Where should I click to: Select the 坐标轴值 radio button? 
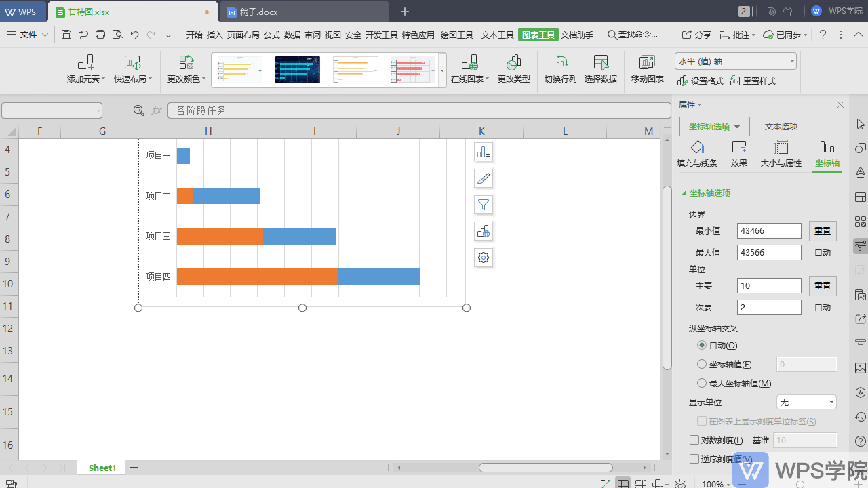tap(702, 365)
